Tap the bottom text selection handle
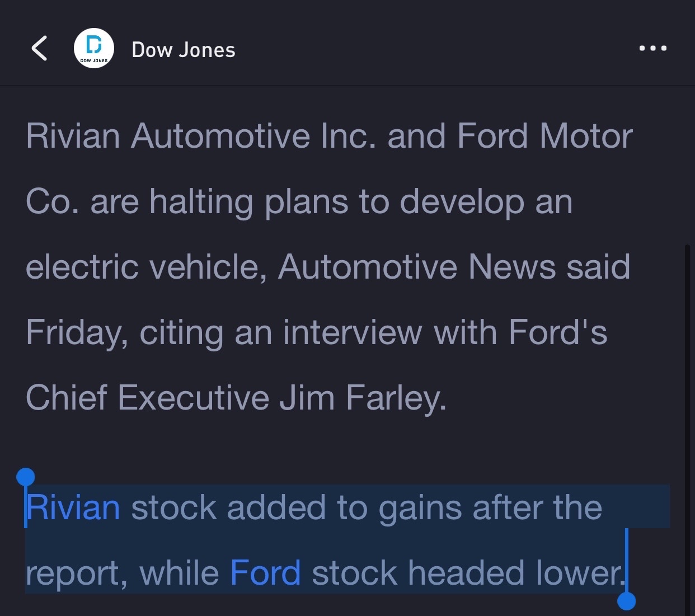This screenshot has width=695, height=616. pyautogui.click(x=626, y=601)
